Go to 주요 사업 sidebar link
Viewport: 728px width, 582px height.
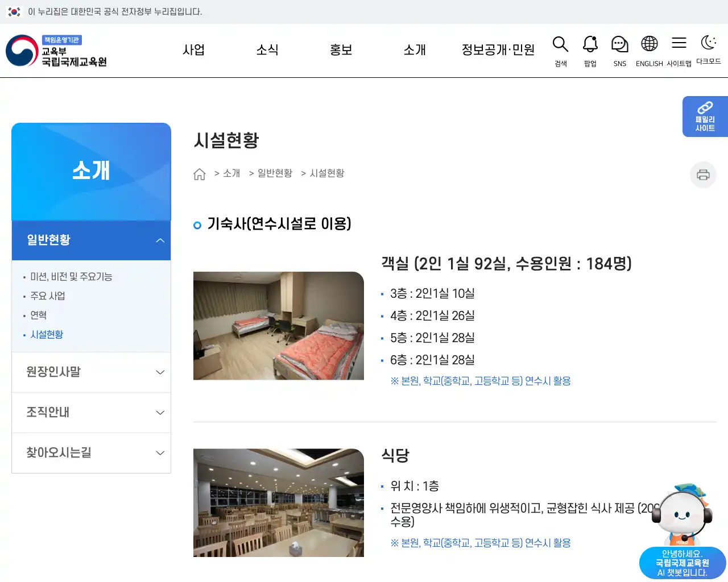(48, 296)
